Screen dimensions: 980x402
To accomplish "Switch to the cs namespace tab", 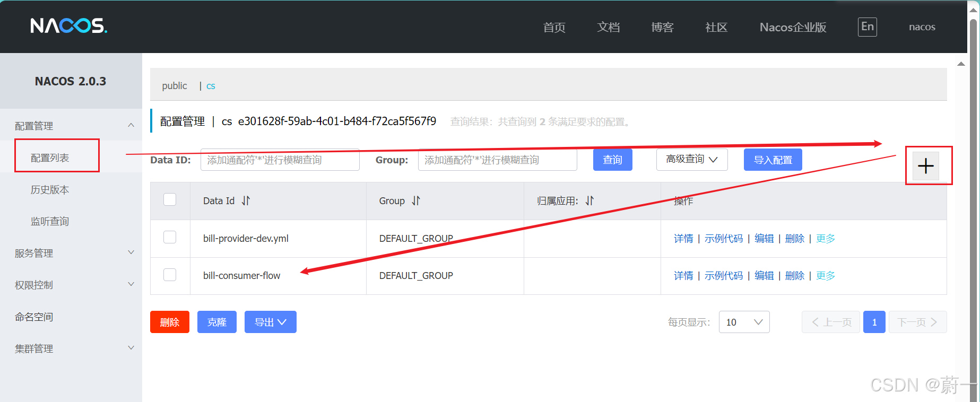I will tap(211, 86).
